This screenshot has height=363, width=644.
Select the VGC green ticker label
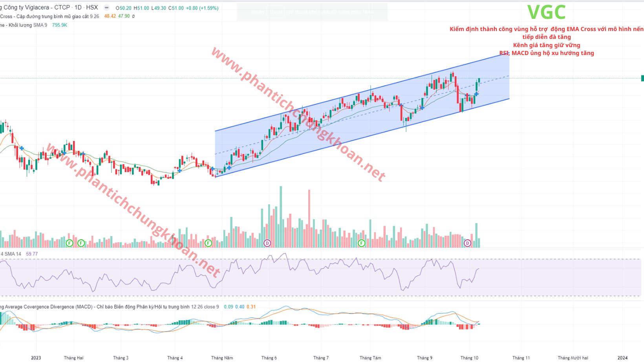point(546,12)
